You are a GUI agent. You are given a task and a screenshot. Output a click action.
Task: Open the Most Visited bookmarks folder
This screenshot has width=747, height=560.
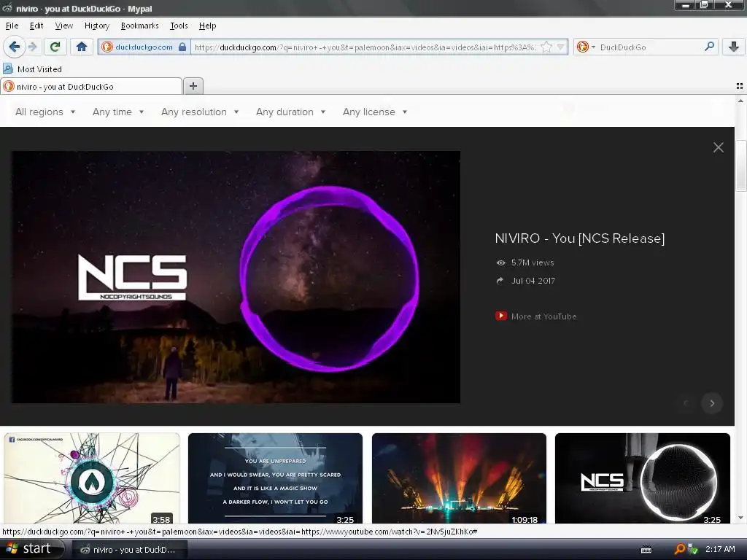coord(32,69)
